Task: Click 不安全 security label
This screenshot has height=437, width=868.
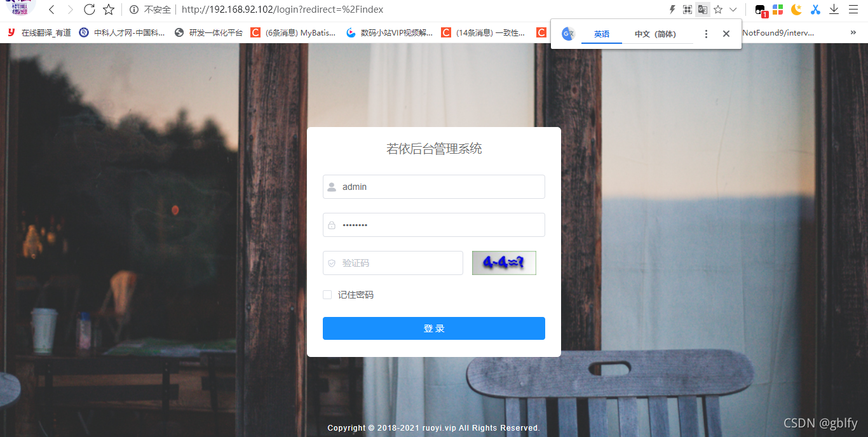Action: point(158,10)
